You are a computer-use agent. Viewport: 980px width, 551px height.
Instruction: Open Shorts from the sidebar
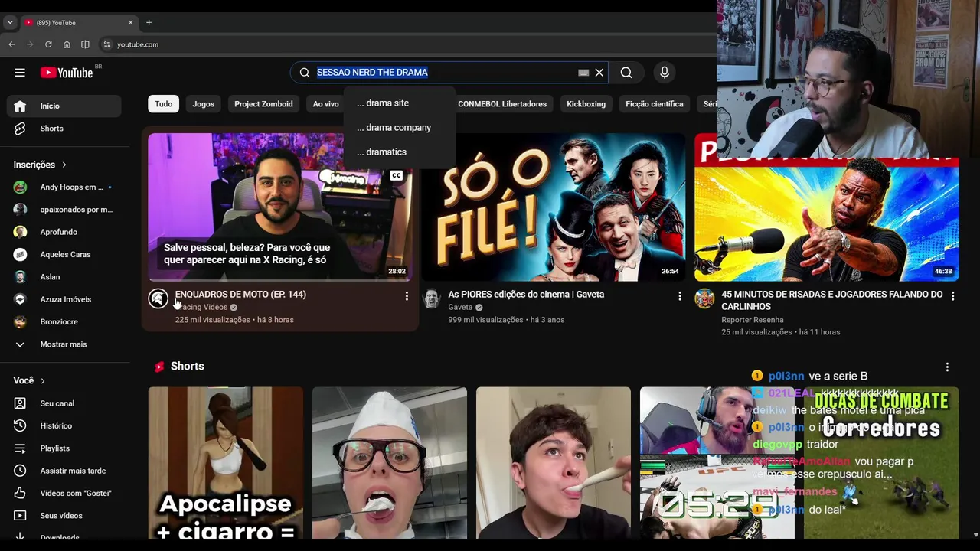(64, 129)
